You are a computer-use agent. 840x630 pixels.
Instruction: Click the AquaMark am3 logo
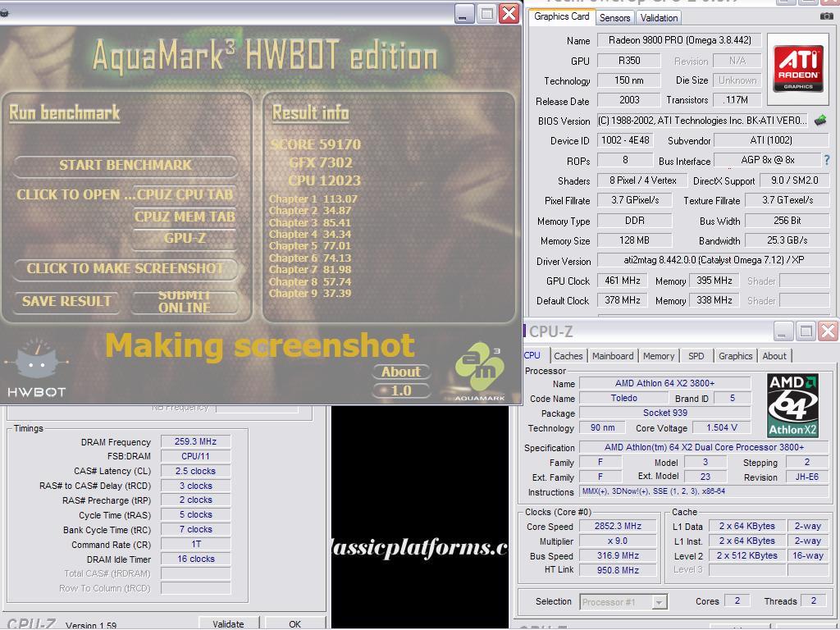(x=479, y=372)
